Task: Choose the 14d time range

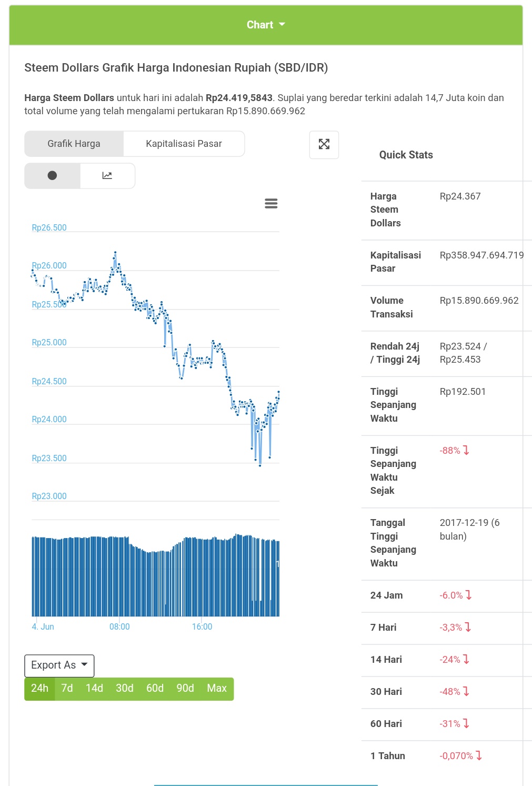Action: (x=94, y=689)
